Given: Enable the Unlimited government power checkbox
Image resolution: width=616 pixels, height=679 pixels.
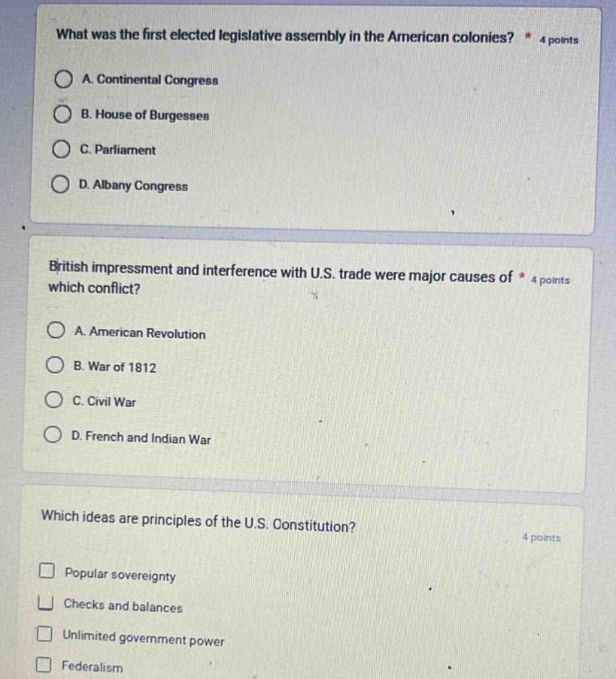Looking at the screenshot, I should click(x=44, y=635).
